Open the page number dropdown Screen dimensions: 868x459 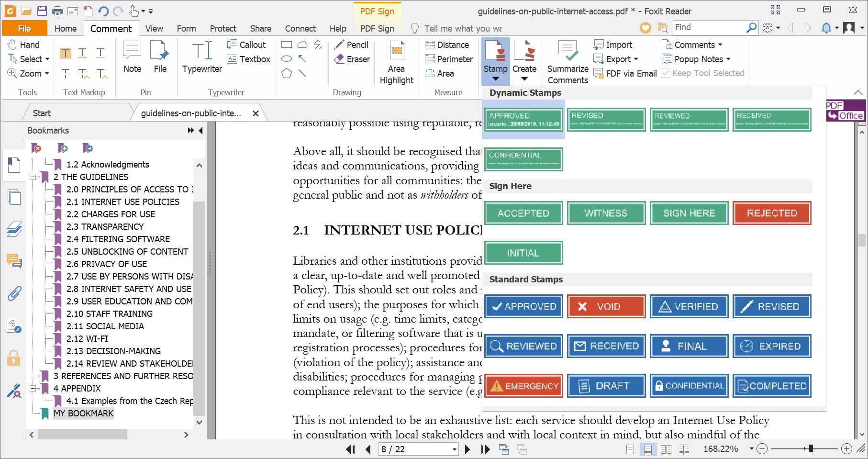tap(454, 449)
